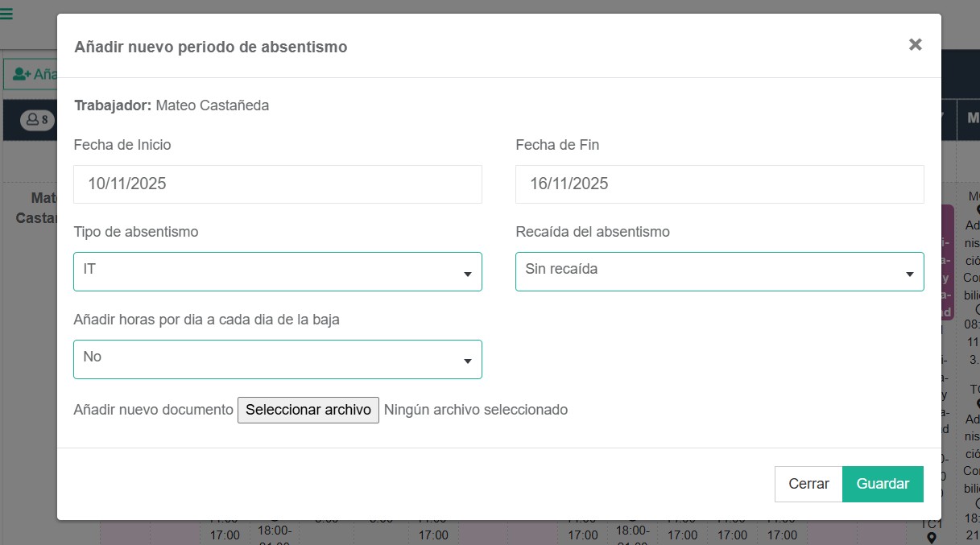The image size is (980, 545).
Task: Close the absentismo dialog with the X
Action: [x=915, y=45]
